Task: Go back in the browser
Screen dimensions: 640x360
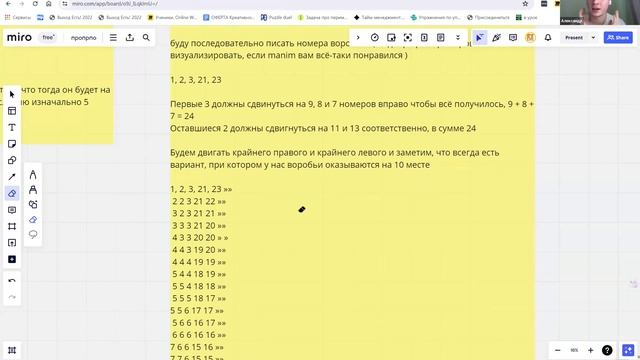Action: pyautogui.click(x=8, y=4)
